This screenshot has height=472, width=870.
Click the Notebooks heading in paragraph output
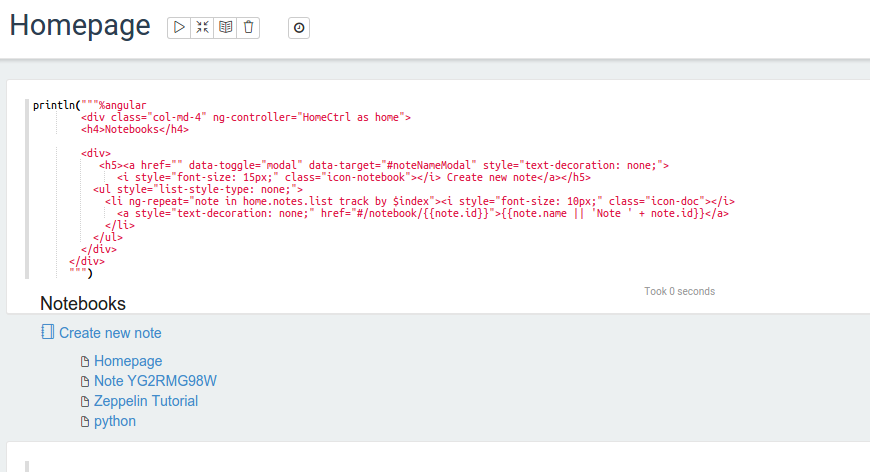point(83,303)
